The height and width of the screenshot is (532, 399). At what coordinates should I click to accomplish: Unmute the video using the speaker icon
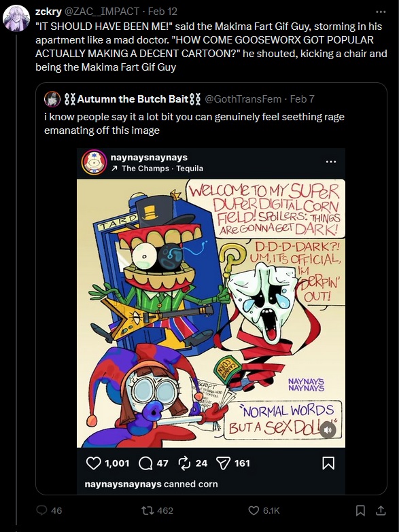coord(328,429)
